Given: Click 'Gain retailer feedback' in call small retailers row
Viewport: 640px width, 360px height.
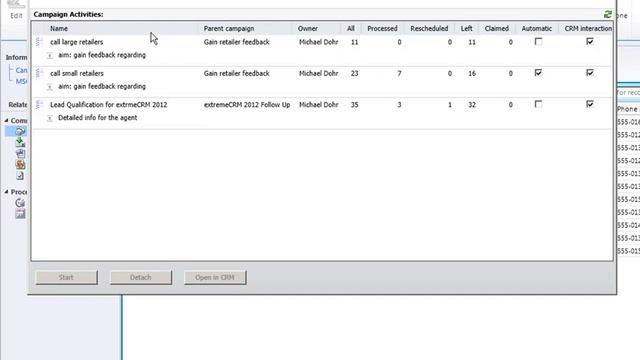Looking at the screenshot, I should [237, 73].
